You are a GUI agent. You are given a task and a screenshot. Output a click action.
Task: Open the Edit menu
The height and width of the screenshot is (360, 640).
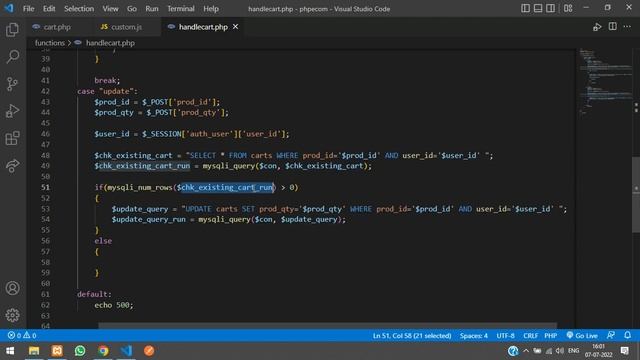49,9
